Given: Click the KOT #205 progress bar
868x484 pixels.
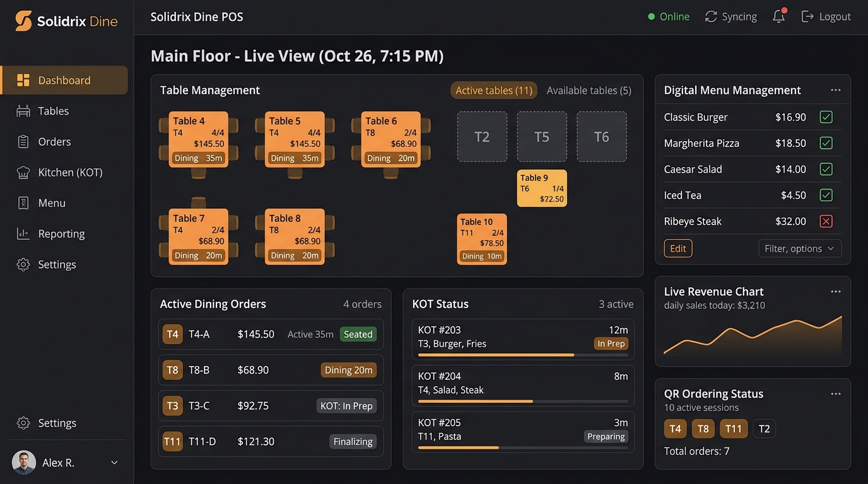Looking at the screenshot, I should (x=523, y=447).
